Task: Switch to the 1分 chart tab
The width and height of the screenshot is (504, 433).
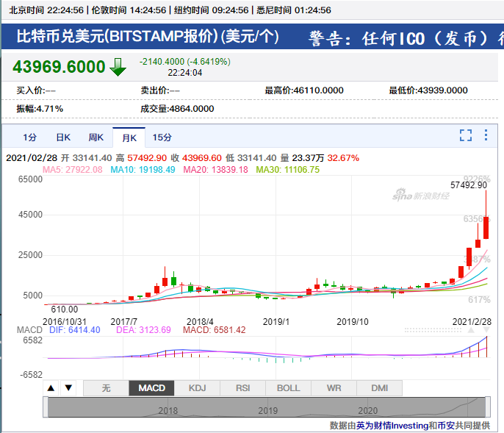Action: [29, 137]
